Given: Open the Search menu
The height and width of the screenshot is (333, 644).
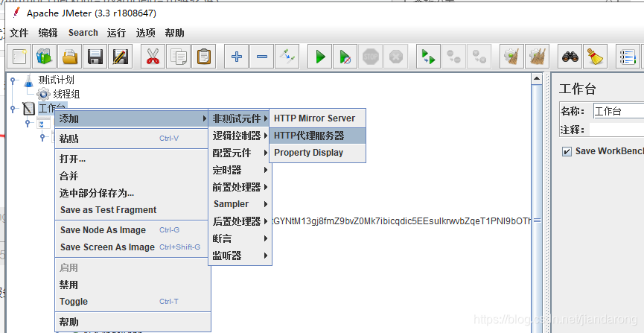Looking at the screenshot, I should [83, 33].
